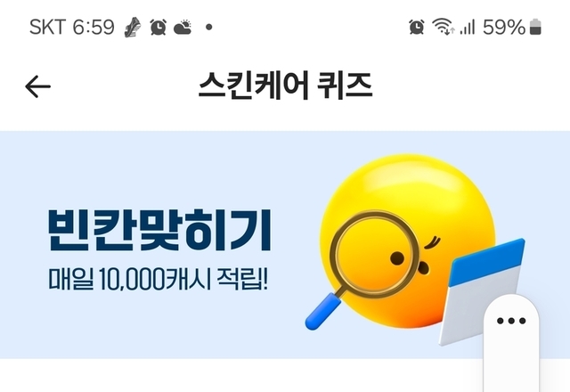
Task: Open the three-dot floating menu
Action: 511,321
